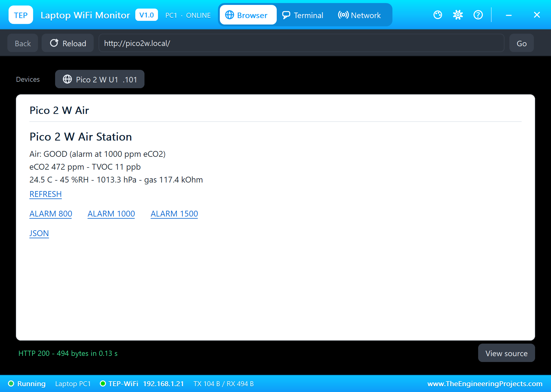
Task: Open the help question mark icon
Action: pos(478,15)
